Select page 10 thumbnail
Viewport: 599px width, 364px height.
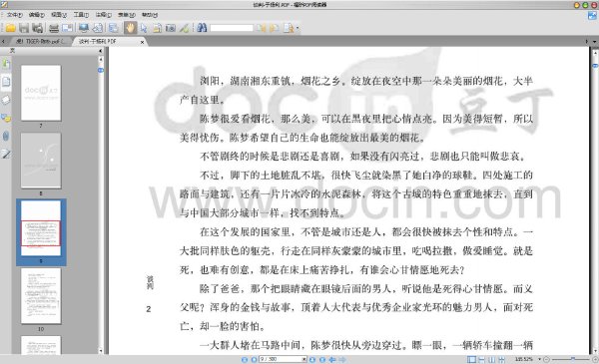pos(41,296)
